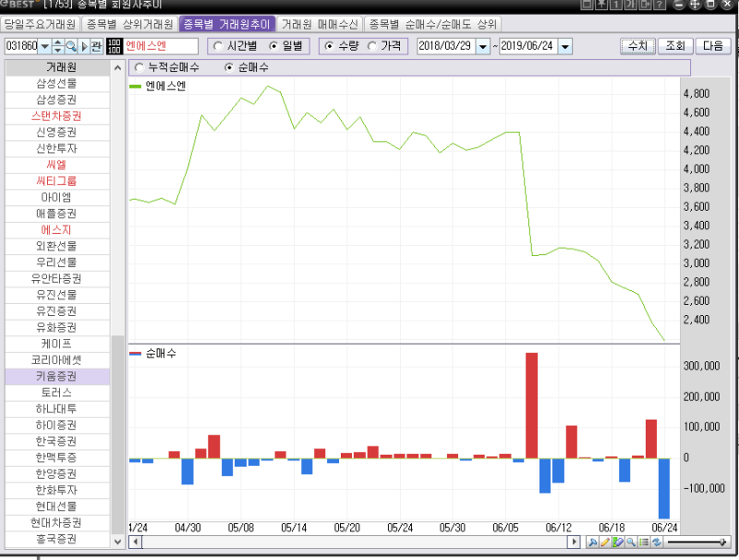Click the pushpin icon in title bar

(x=601, y=5)
